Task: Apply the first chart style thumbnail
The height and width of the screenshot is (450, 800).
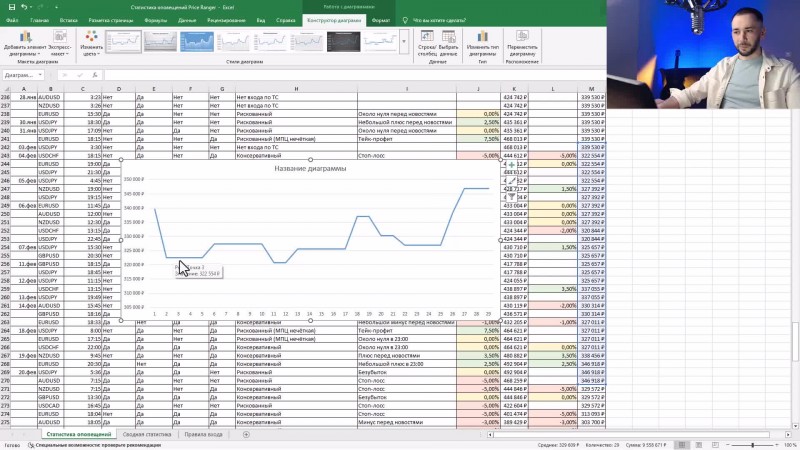Action: pos(123,42)
